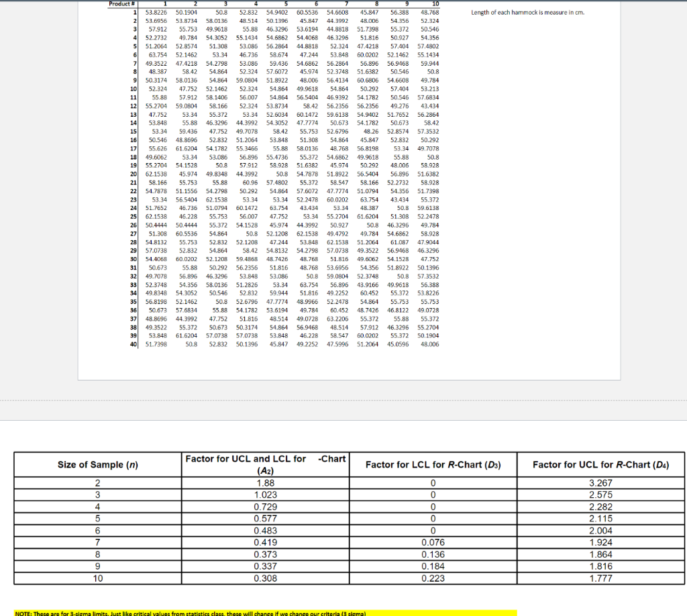Viewport: 687px width, 616px height.
Task: Select the Factor for UCL for R-Chart header
Action: coord(601,464)
